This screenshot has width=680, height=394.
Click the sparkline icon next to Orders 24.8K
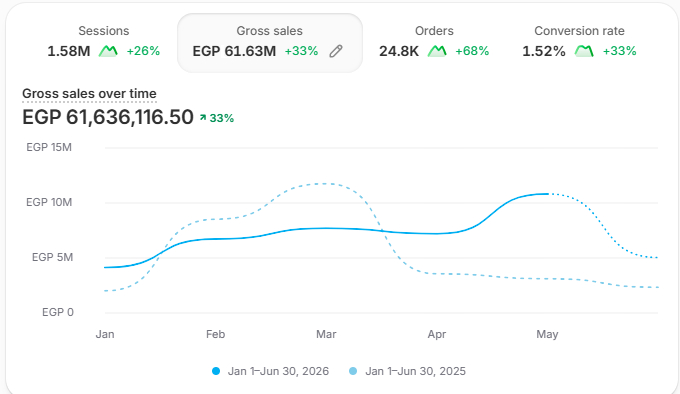(437, 51)
